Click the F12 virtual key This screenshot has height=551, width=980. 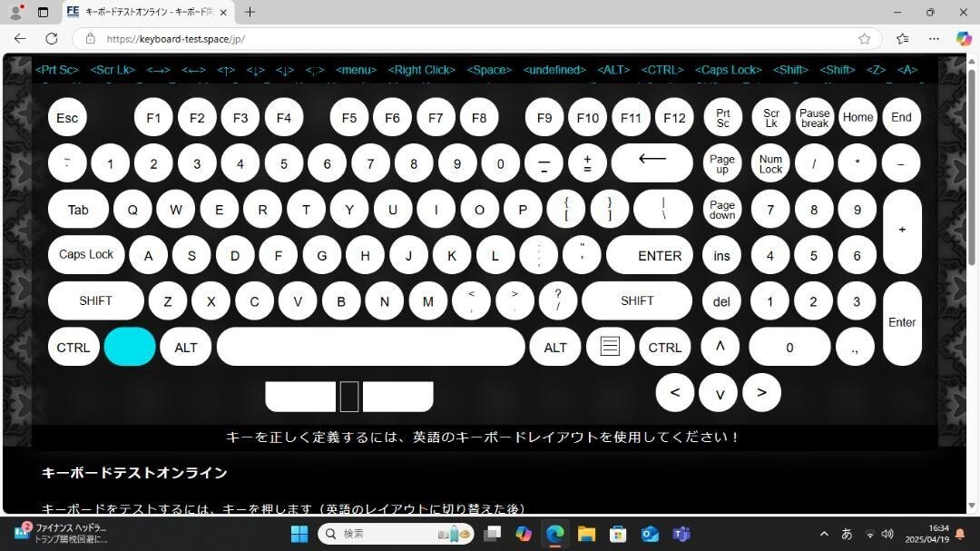point(674,118)
